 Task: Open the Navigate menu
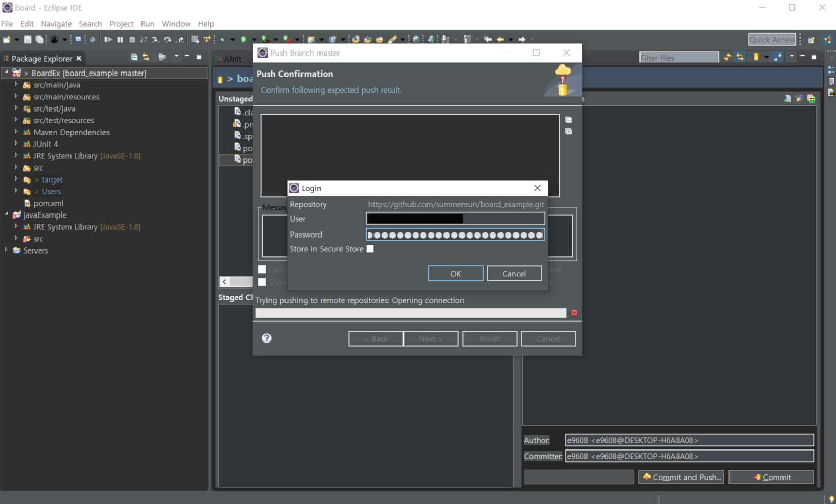tap(56, 24)
